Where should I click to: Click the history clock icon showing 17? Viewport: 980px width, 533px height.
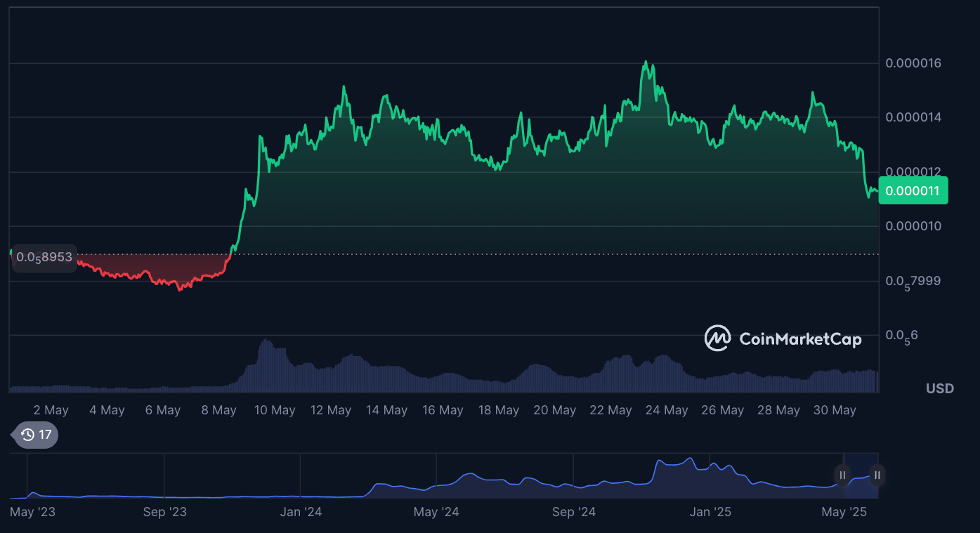34,435
